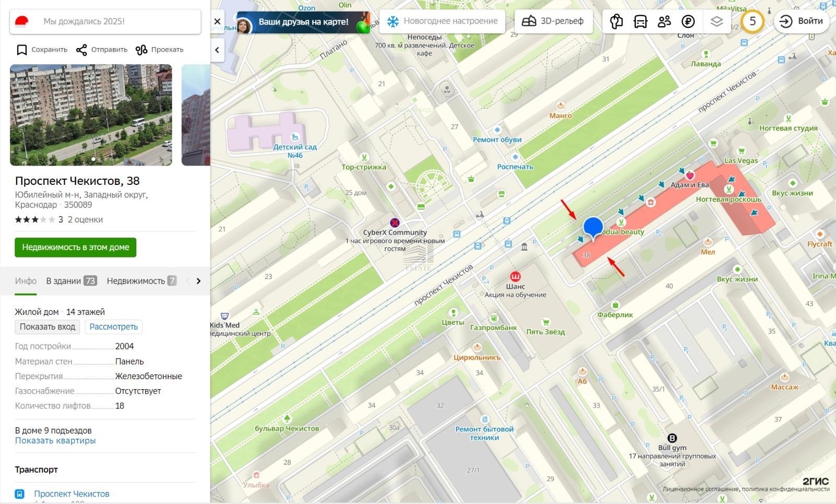Click the Недвижимость в этом доме button

click(x=75, y=247)
